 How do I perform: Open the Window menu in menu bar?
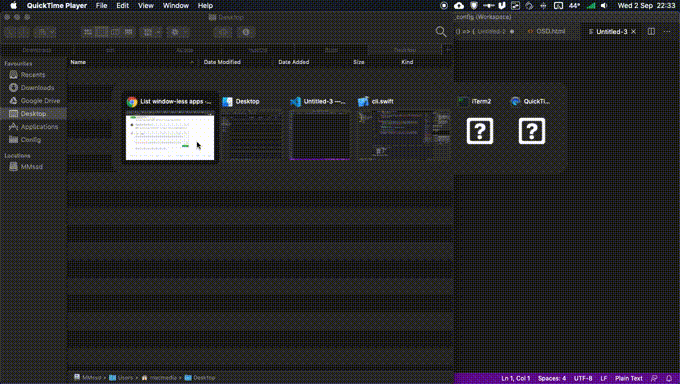(176, 6)
